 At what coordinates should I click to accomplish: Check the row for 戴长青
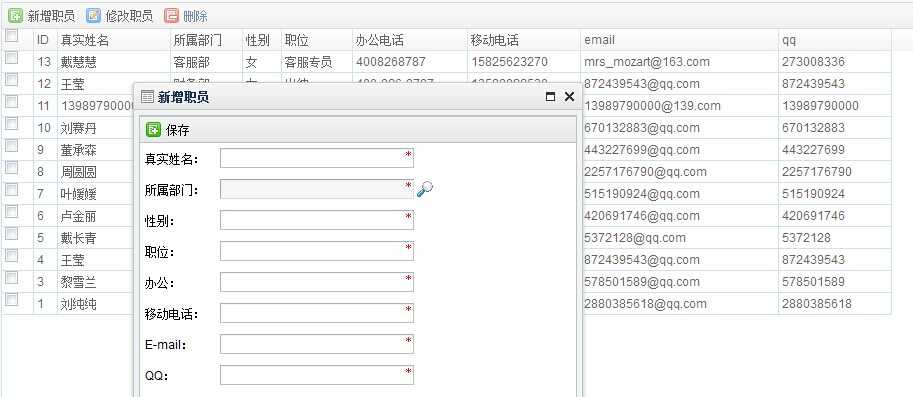point(12,234)
